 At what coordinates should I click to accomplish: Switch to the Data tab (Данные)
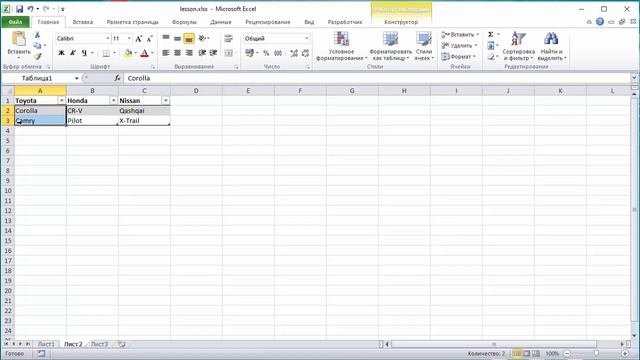[x=221, y=22]
